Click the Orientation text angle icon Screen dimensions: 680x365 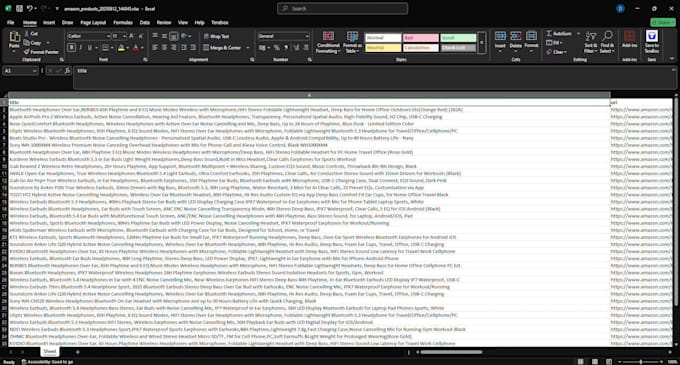pyautogui.click(x=184, y=36)
